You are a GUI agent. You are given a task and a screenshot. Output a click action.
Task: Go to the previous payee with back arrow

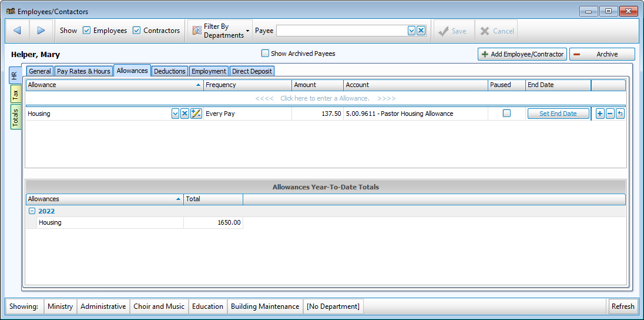coord(17,31)
